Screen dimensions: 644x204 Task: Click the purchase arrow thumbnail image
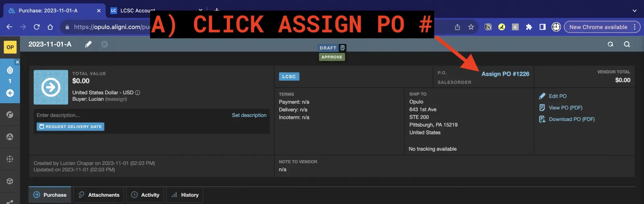[x=51, y=87]
